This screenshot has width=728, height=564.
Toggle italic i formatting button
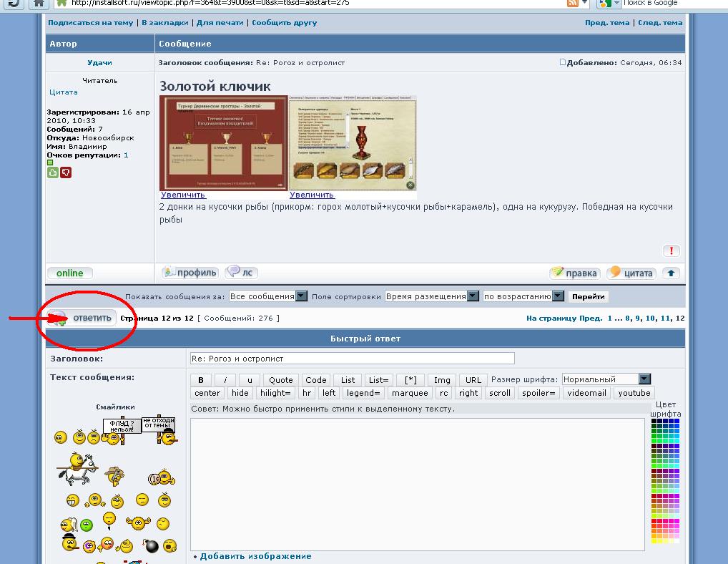tap(225, 380)
